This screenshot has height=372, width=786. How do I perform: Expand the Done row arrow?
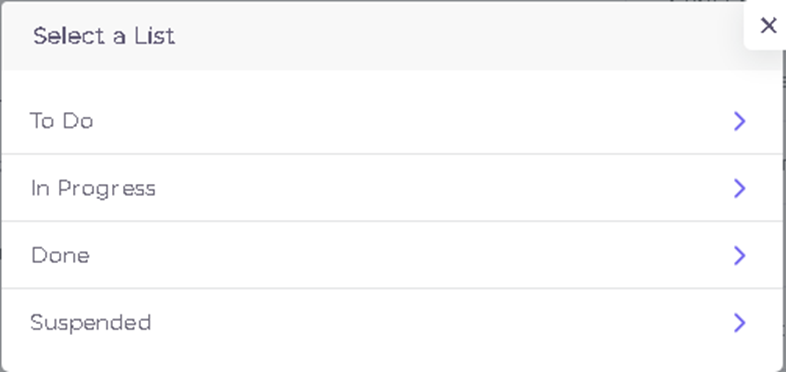[740, 256]
